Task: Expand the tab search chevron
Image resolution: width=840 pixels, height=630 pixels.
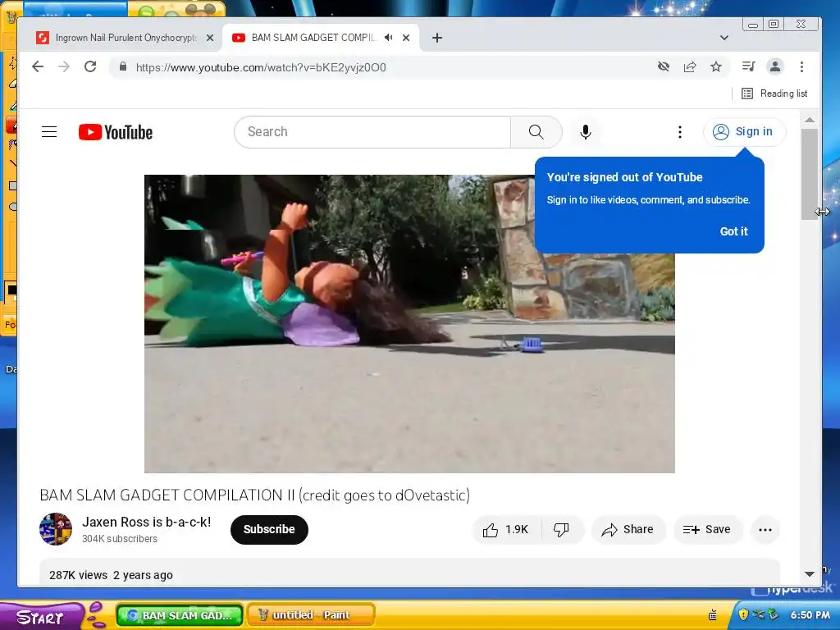Action: click(x=724, y=38)
